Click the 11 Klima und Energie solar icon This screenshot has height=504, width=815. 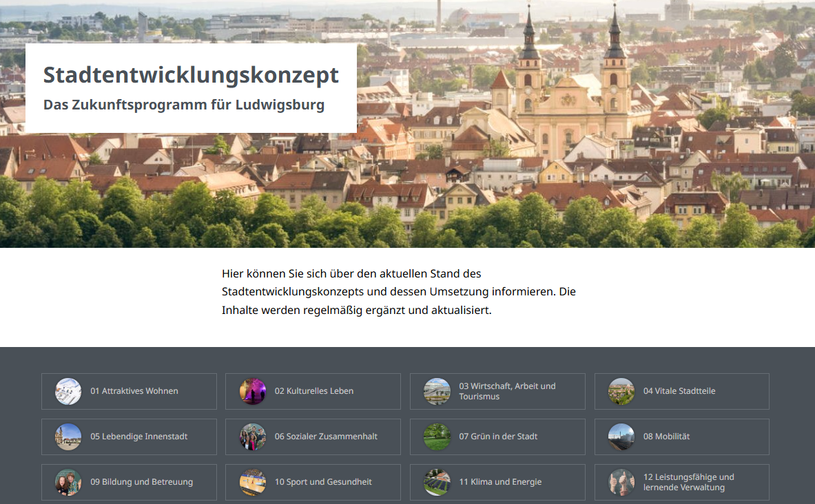[x=437, y=482]
